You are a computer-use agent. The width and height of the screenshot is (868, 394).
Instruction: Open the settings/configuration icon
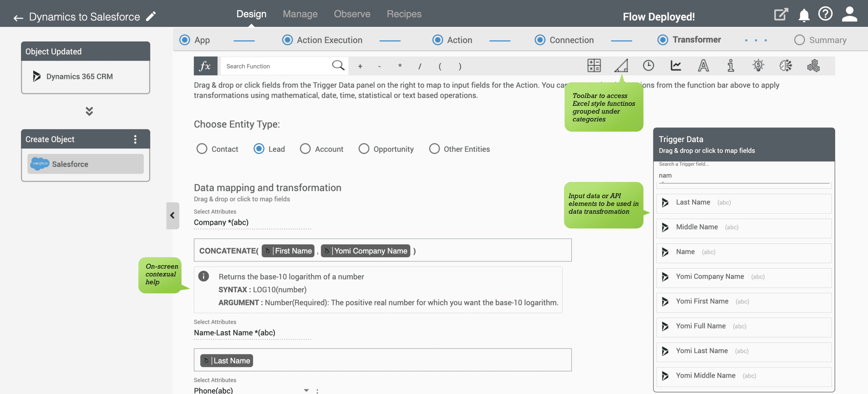pyautogui.click(x=813, y=65)
